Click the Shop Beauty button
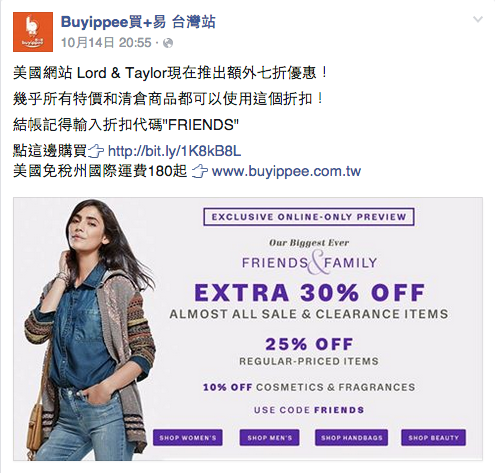Viewport: 495px width, 473px height. pos(433,438)
